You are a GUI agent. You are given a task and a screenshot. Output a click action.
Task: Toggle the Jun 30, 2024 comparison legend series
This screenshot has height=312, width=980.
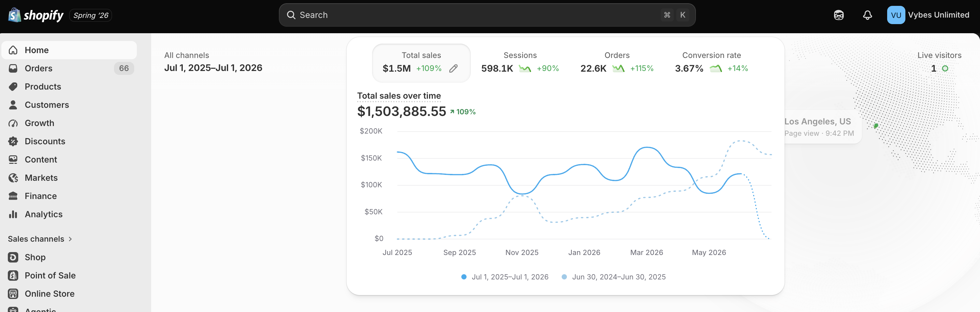[614, 277]
